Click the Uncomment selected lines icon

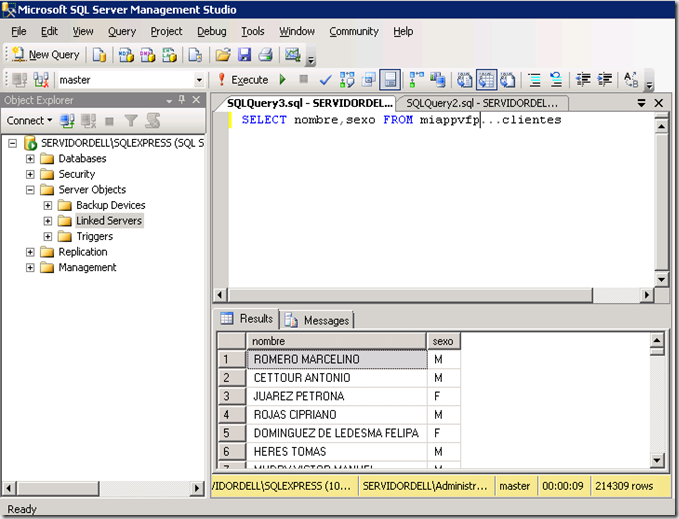tap(556, 80)
